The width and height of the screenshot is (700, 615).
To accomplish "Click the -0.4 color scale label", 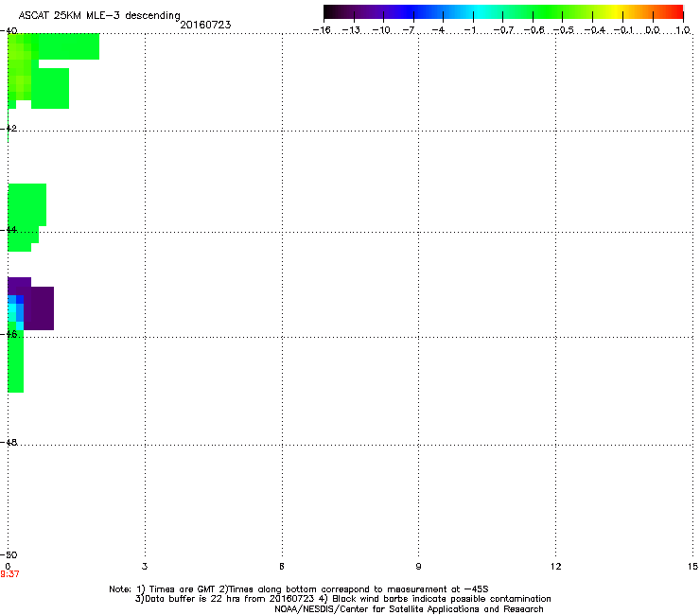I will (x=594, y=30).
